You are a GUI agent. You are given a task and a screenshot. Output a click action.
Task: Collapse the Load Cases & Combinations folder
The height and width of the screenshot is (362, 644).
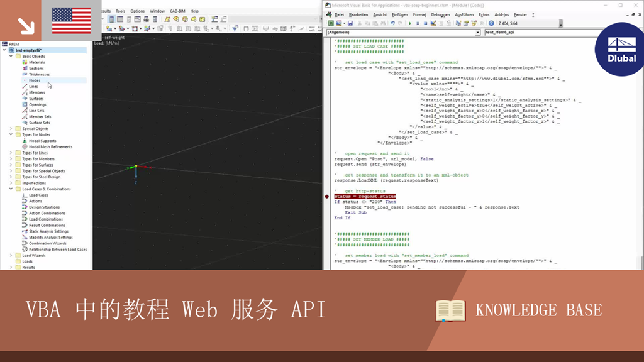coord(11,189)
